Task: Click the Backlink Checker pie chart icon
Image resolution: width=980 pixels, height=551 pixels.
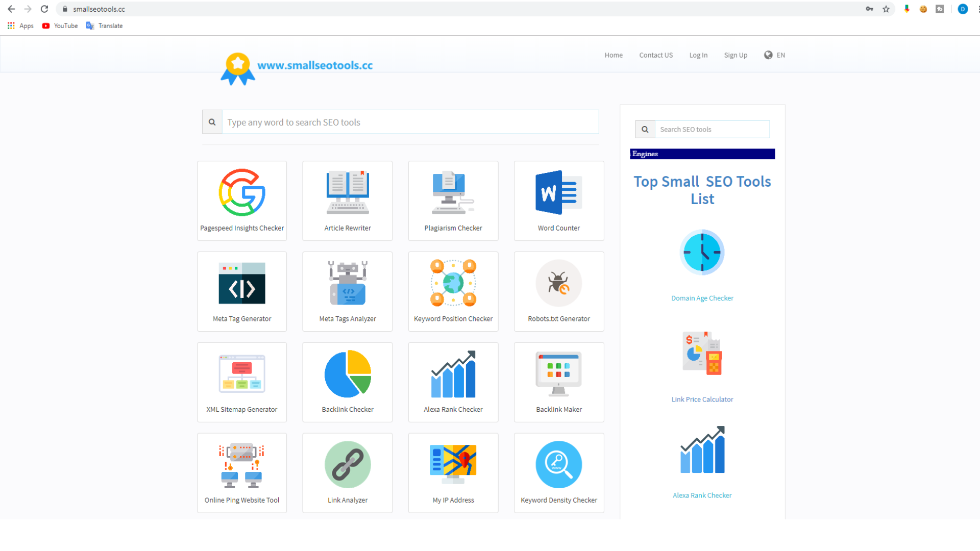Action: pyautogui.click(x=348, y=374)
